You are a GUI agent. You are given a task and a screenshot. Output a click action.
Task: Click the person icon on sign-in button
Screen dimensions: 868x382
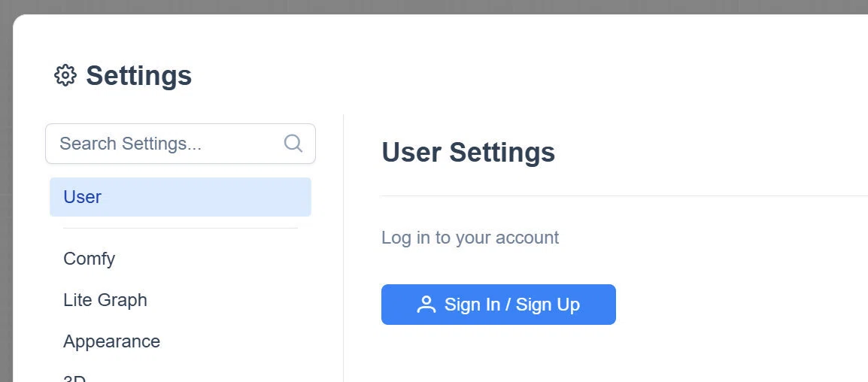click(426, 305)
